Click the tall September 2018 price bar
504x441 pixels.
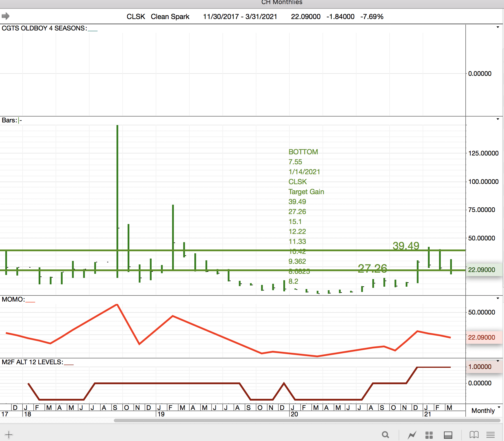[117, 201]
